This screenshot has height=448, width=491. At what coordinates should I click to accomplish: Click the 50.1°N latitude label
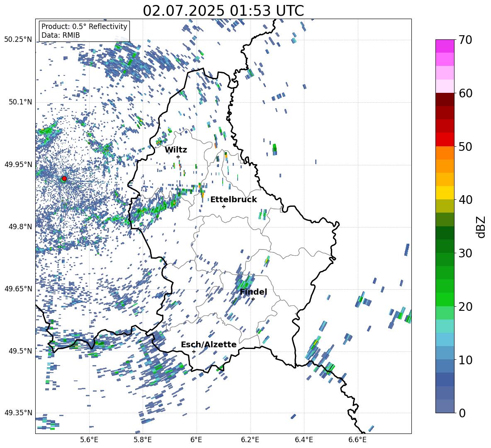tap(20, 102)
